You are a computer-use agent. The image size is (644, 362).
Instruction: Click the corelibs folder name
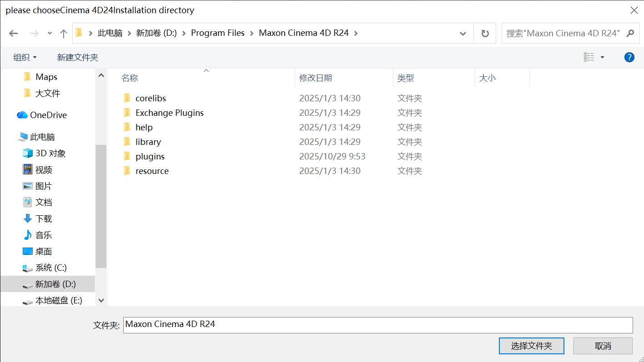[151, 98]
